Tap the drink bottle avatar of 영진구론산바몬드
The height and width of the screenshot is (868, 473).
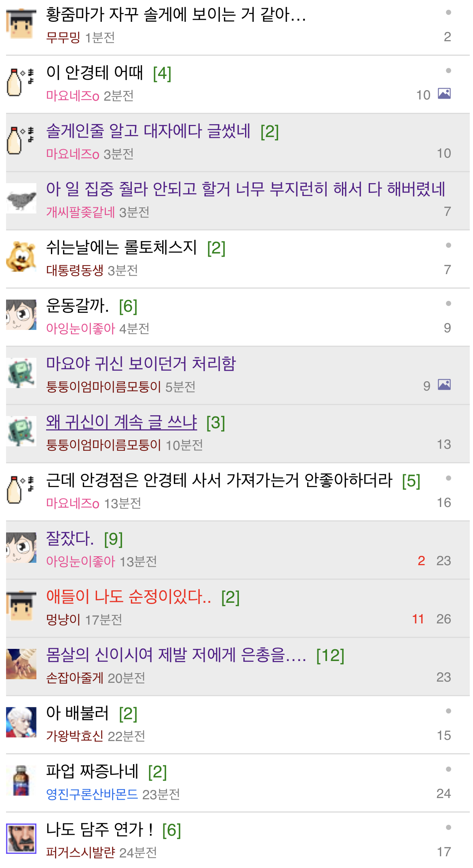21,781
